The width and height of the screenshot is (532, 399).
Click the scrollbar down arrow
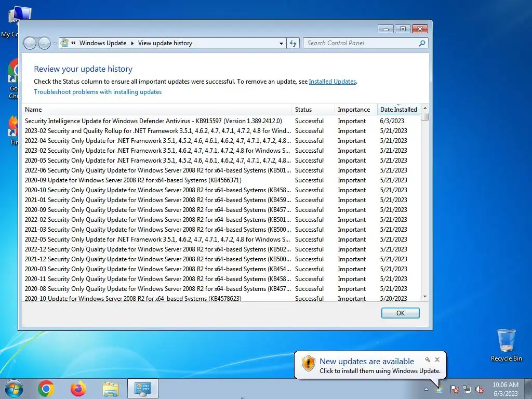tap(425, 297)
